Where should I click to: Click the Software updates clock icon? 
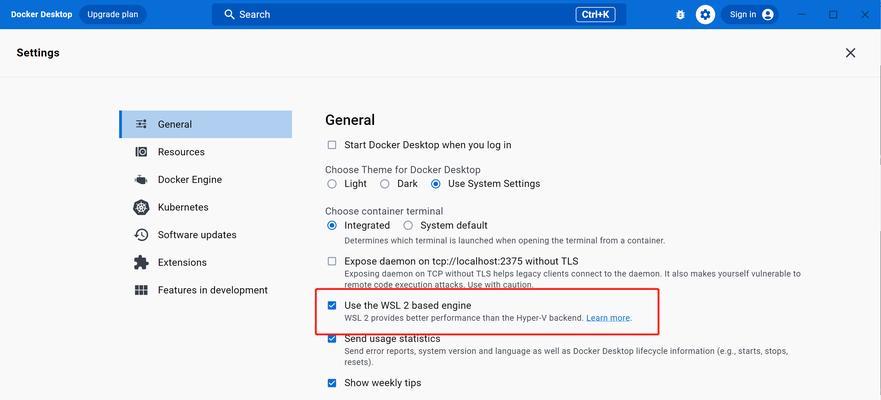click(142, 235)
